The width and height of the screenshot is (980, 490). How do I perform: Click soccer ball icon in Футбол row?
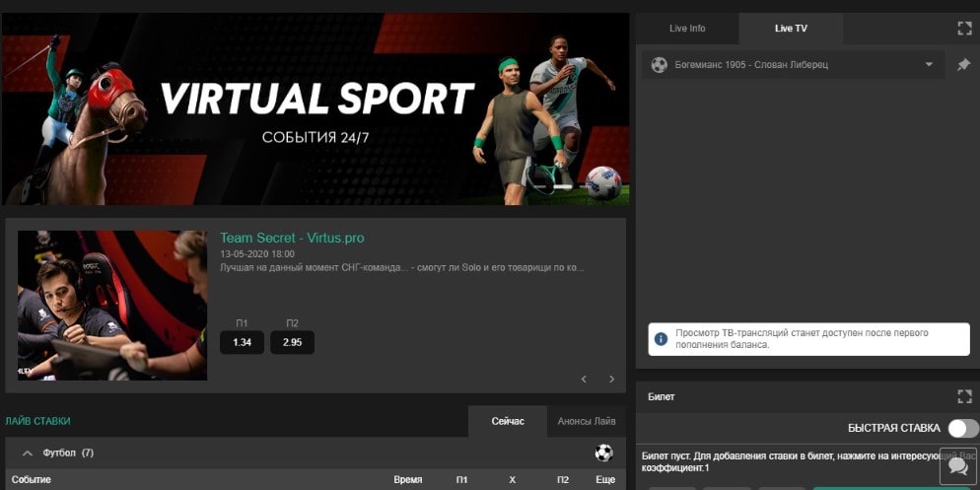[603, 453]
